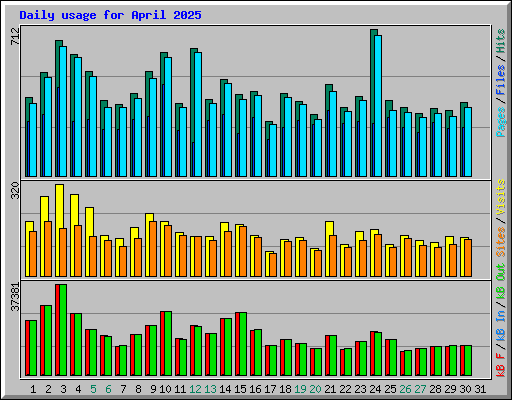Select the green kB Out bar for day 15
The width and height of the screenshot is (512, 400).
click(243, 344)
